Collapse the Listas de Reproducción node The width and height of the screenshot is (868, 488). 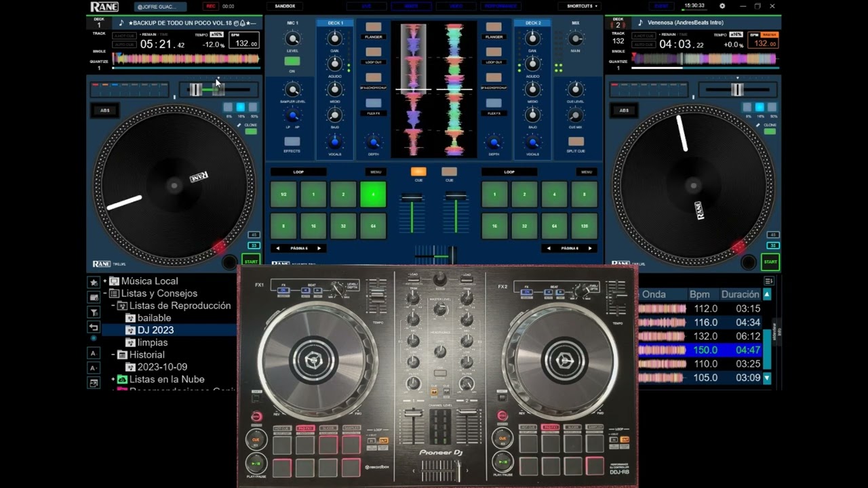pyautogui.click(x=113, y=306)
